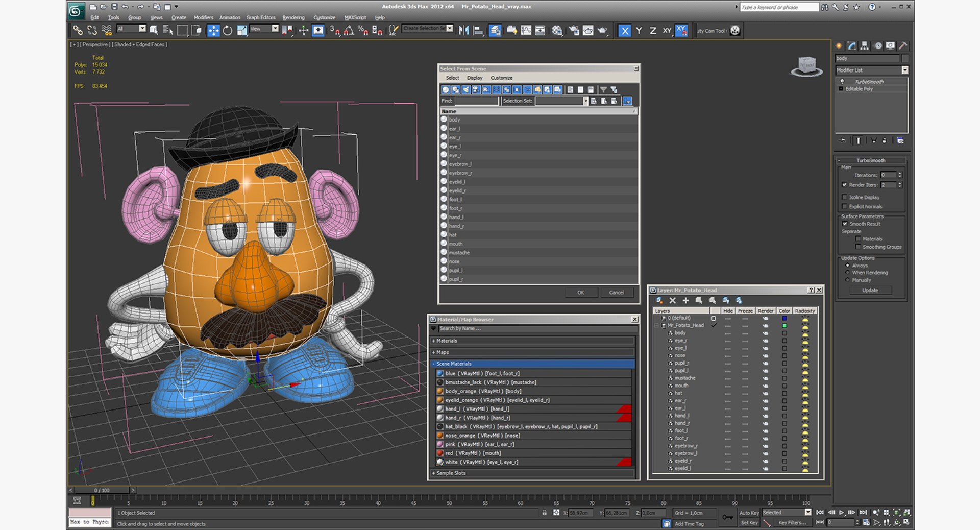Expand the Maps rollout in Material Browser
Viewport: 980px width, 530px height.
[533, 352]
